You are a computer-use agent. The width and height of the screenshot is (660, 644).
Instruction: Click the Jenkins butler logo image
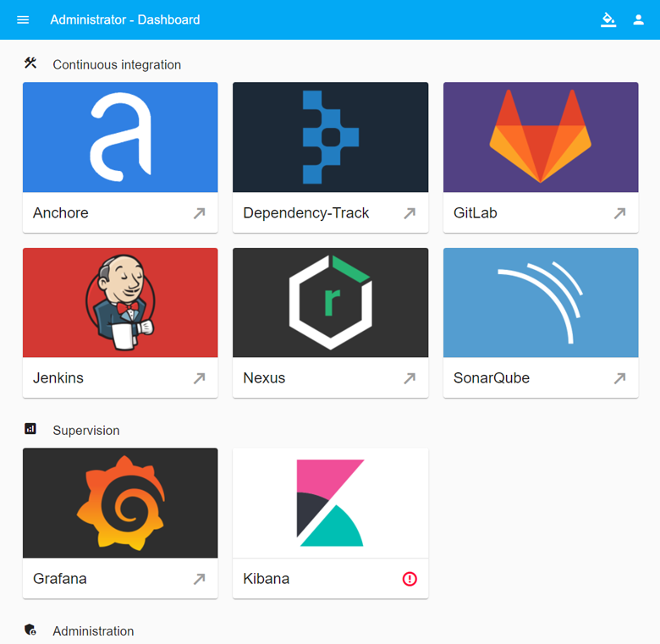click(120, 302)
